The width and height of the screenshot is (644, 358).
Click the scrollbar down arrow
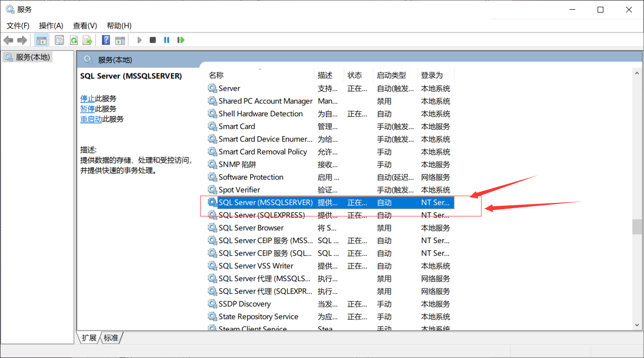coord(637,326)
